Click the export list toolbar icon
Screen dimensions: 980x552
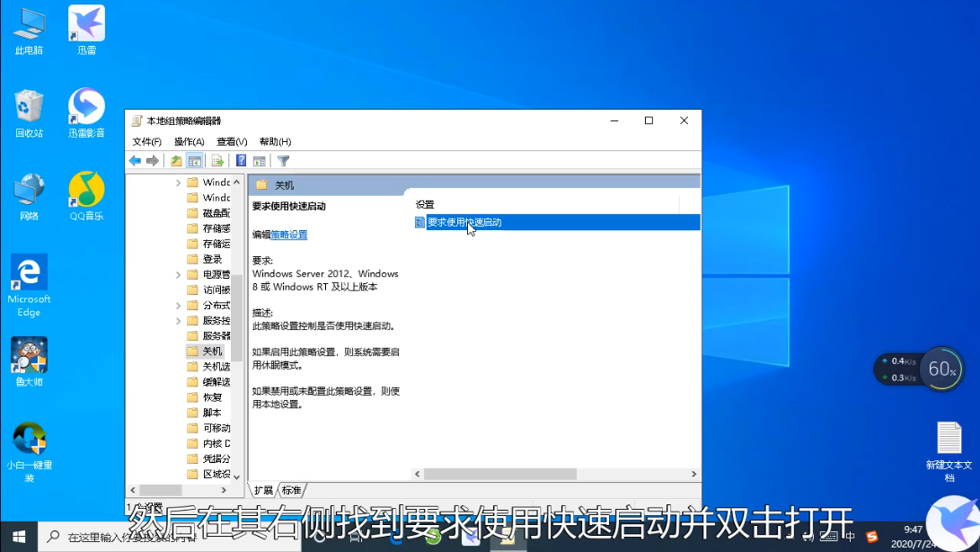click(x=217, y=160)
